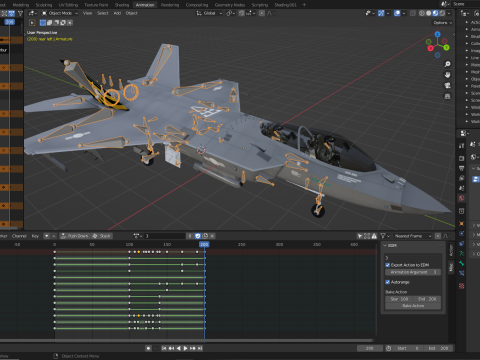This screenshot has width=480, height=360.
Task: Toggle viewport snapping magnet
Action: (x=242, y=13)
